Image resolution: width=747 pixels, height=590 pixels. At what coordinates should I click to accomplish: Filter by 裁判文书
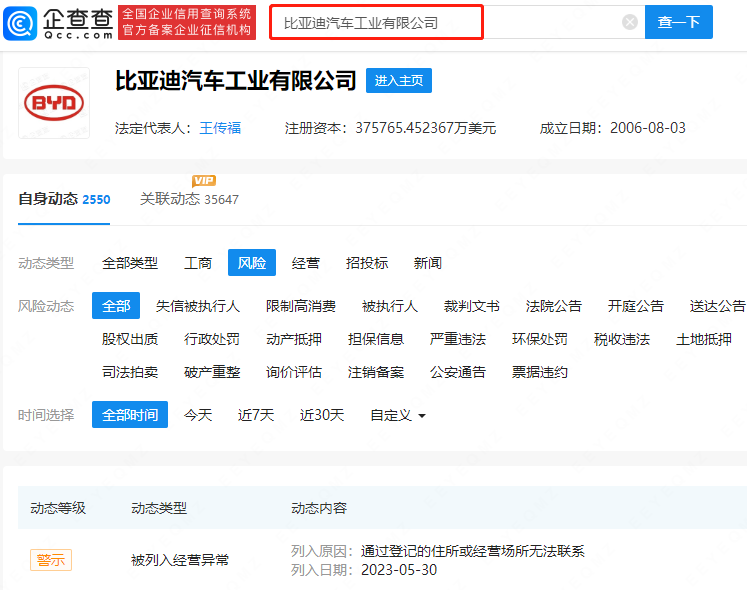tap(472, 305)
